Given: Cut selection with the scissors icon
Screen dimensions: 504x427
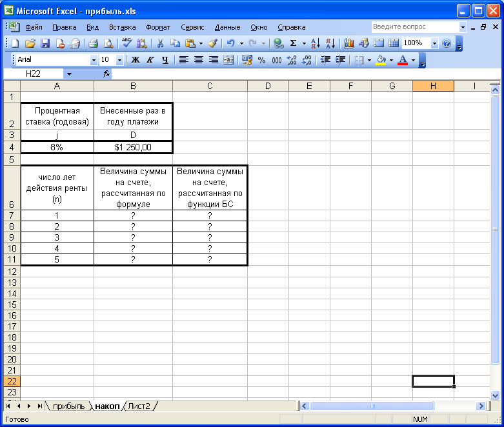Looking at the screenshot, I should [x=161, y=43].
